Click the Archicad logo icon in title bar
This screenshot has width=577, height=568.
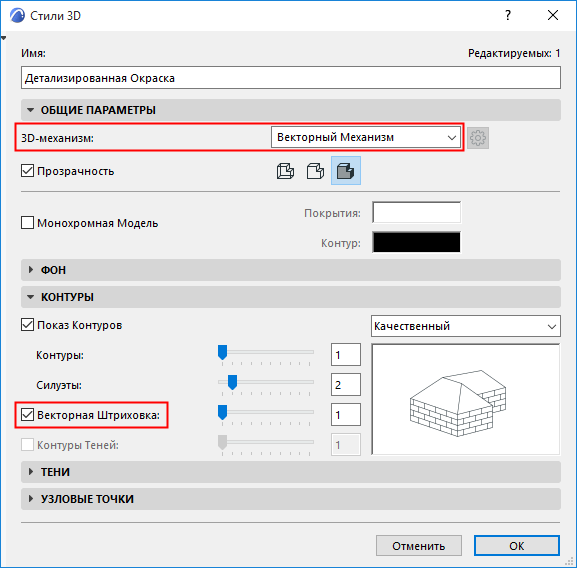tap(17, 16)
